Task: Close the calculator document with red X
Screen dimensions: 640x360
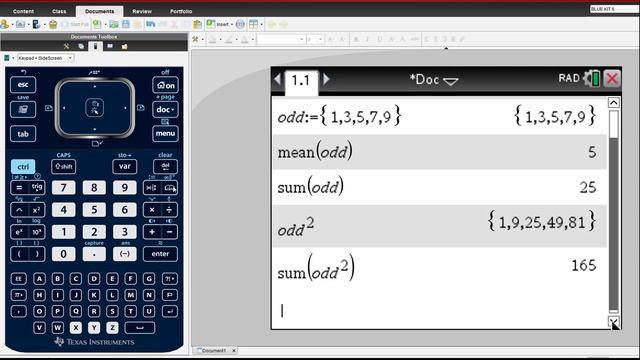Action: (611, 78)
